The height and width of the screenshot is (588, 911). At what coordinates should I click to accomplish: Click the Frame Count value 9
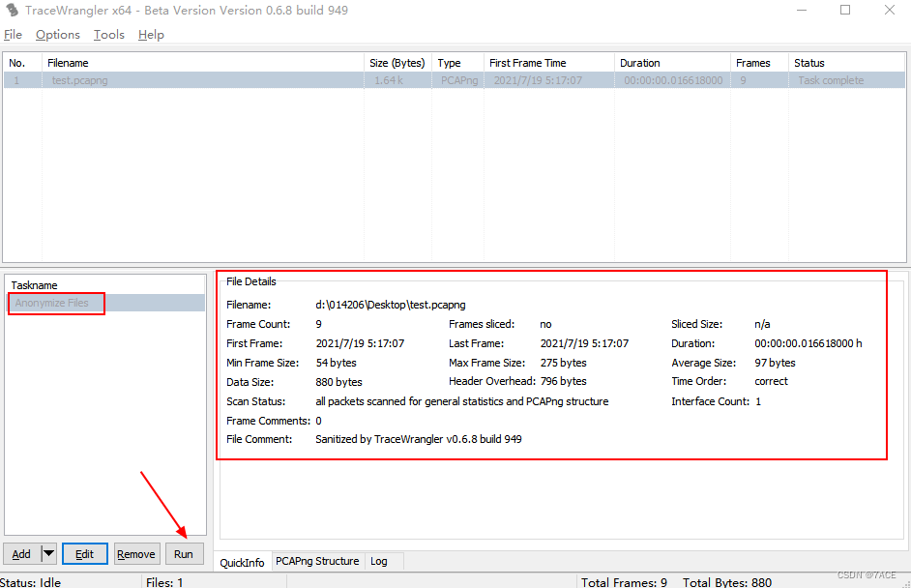point(318,324)
